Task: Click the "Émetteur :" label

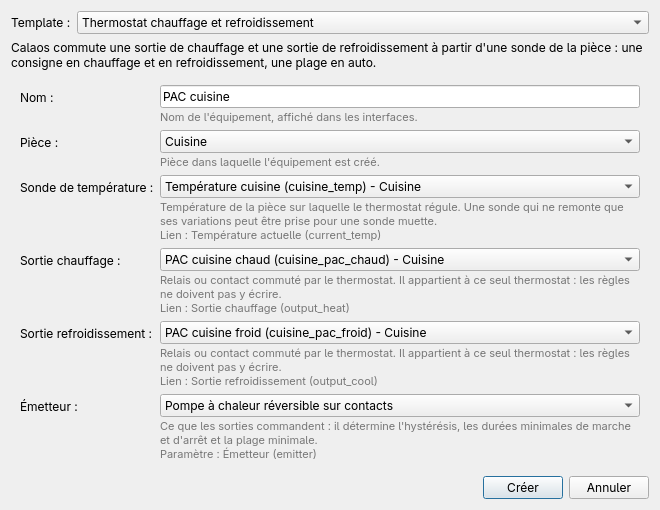Action: pyautogui.click(x=49, y=406)
